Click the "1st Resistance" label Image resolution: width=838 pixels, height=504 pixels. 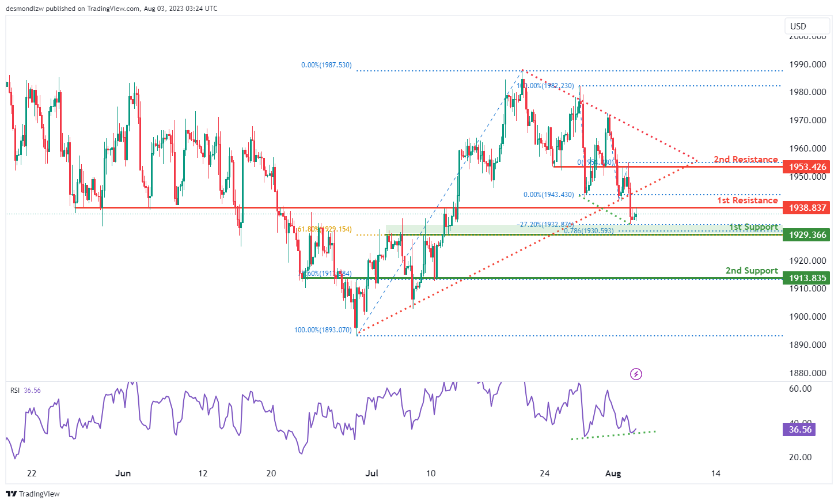tap(748, 200)
